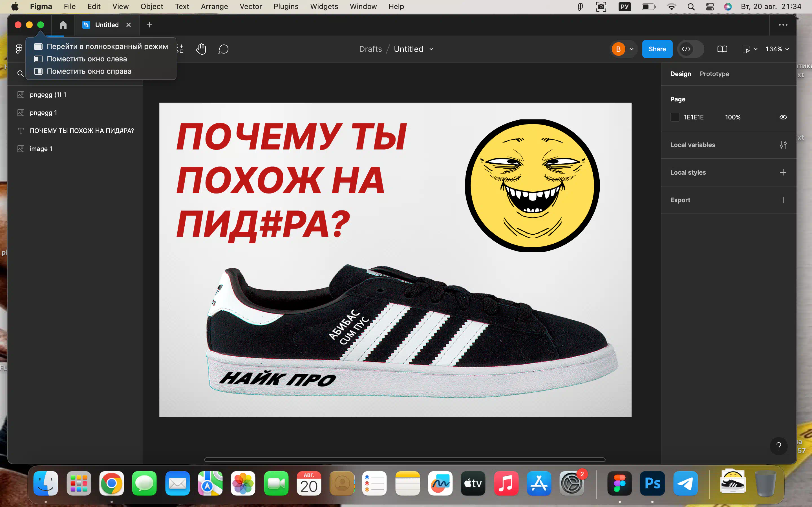Toggle page background visibility eye
The image size is (812, 507).
click(783, 117)
